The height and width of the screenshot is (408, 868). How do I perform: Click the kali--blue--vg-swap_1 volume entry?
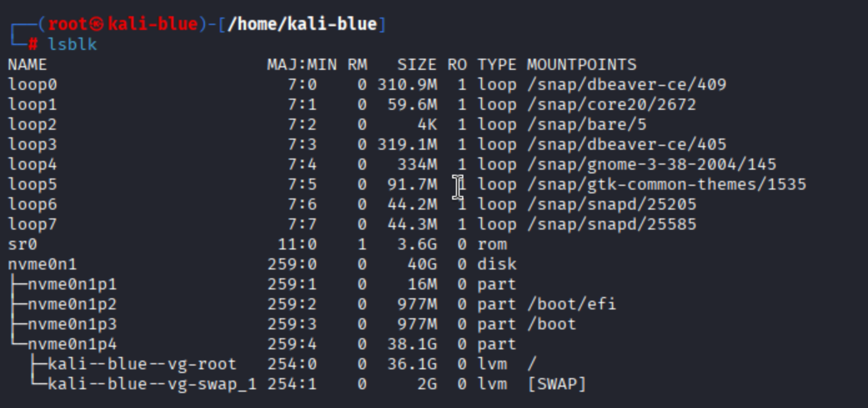(152, 384)
